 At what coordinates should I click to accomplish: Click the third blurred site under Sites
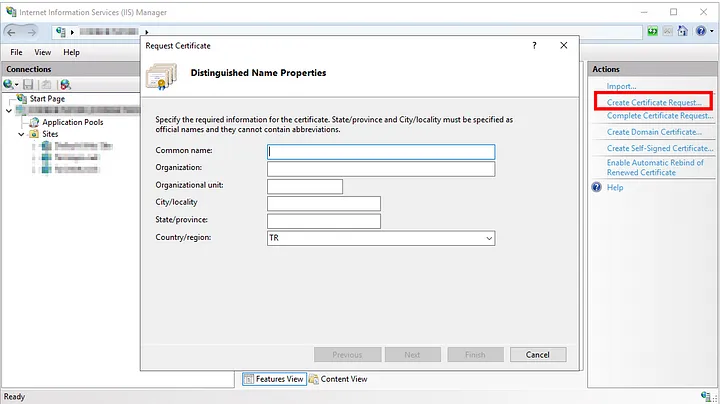coord(76,169)
